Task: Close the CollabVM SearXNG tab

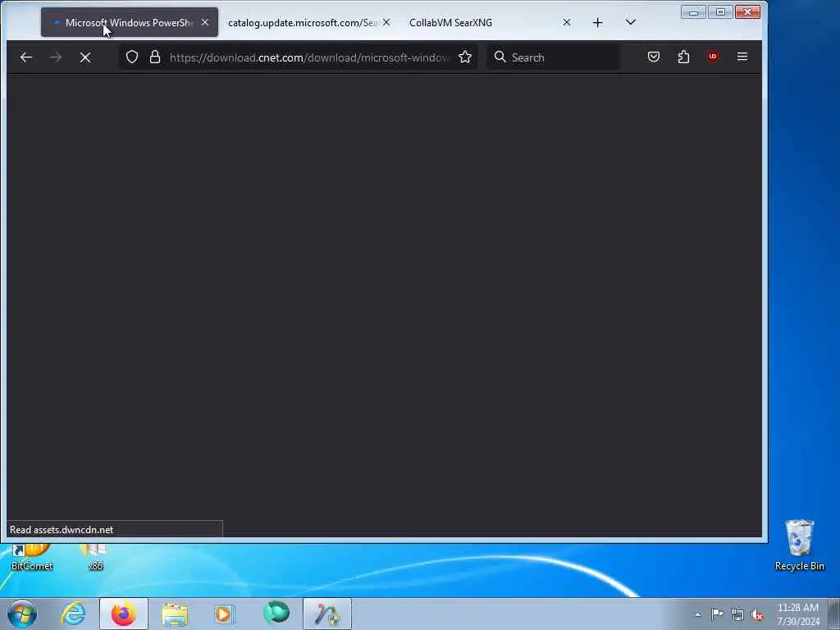Action: tap(566, 22)
